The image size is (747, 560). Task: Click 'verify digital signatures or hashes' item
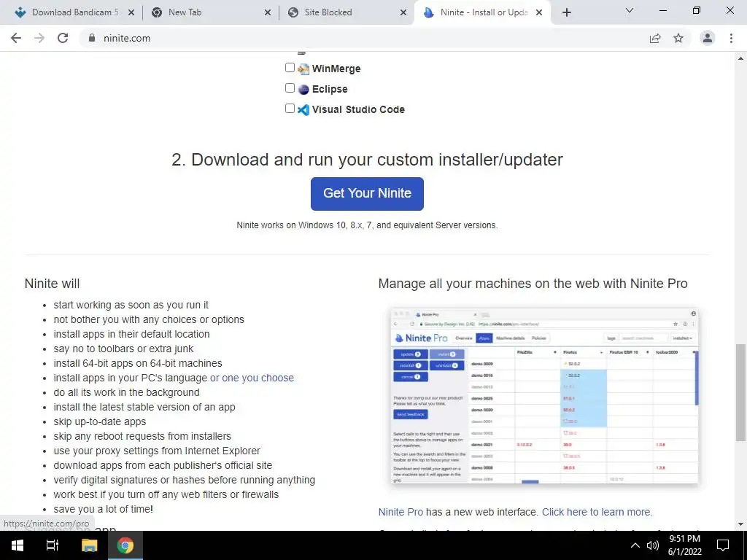[184, 480]
